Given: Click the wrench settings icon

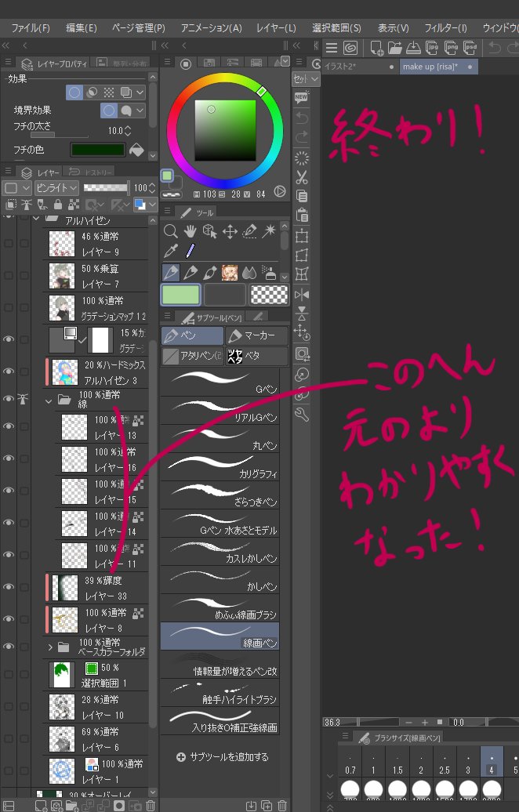Looking at the screenshot, I should 302,415.
